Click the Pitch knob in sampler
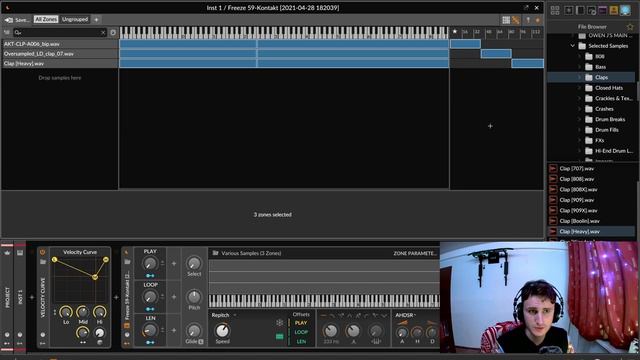This screenshot has width=640, height=360. click(x=194, y=297)
